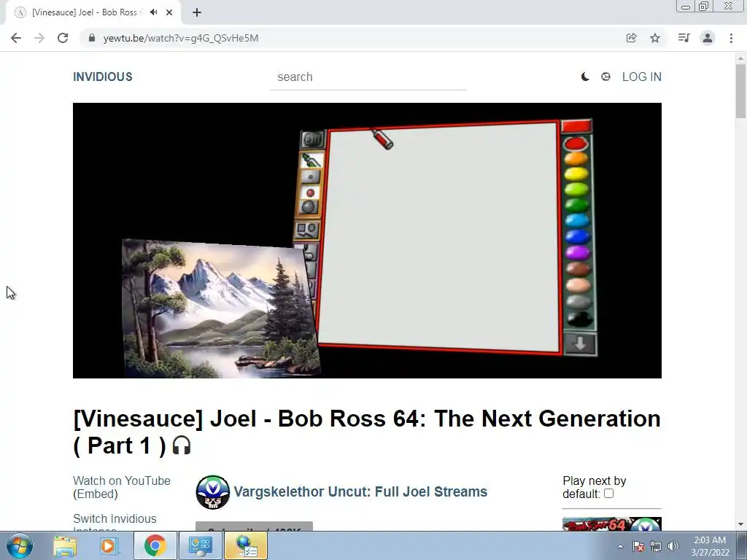Open the Chrome three-dot menu

[731, 38]
